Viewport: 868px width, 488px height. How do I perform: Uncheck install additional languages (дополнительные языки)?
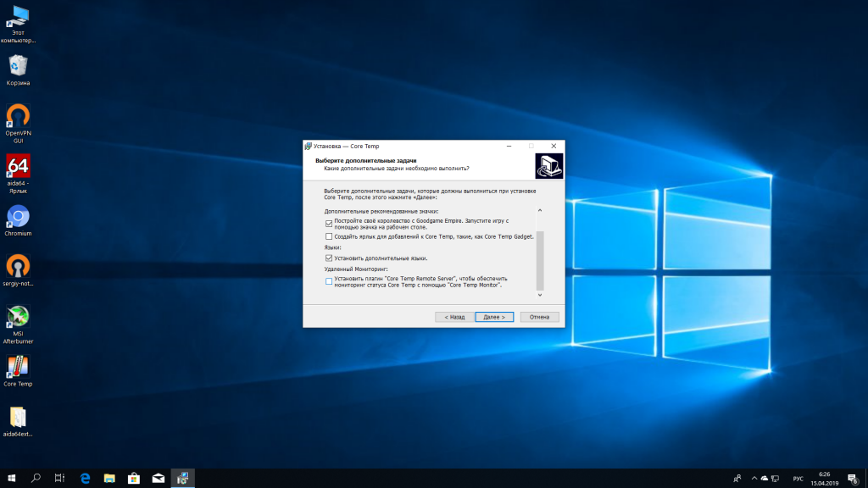(x=329, y=258)
